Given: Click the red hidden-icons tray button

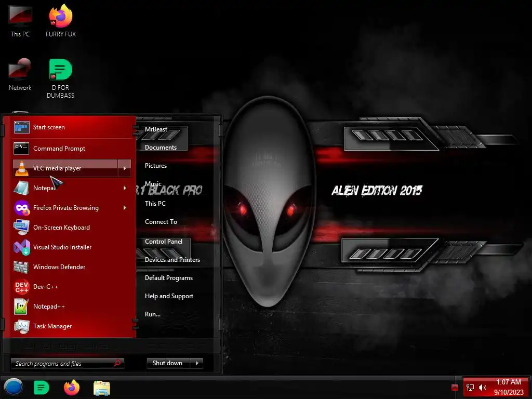Looking at the screenshot, I should click(455, 388).
